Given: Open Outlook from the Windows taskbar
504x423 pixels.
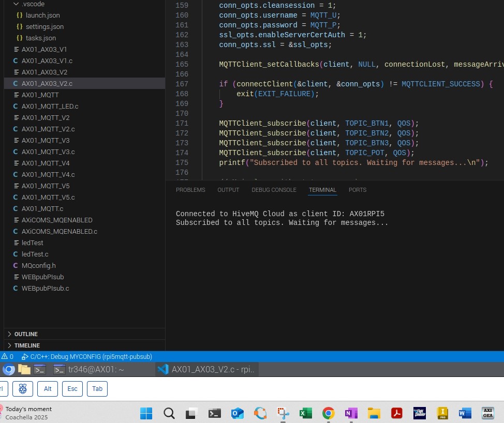Looking at the screenshot, I should 237,413.
